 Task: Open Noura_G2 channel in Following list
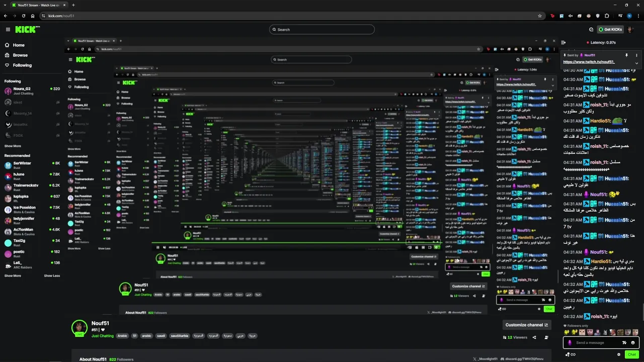[32, 91]
